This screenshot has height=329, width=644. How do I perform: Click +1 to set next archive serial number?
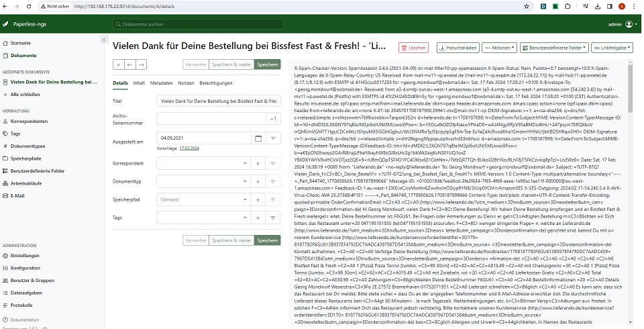click(x=273, y=120)
